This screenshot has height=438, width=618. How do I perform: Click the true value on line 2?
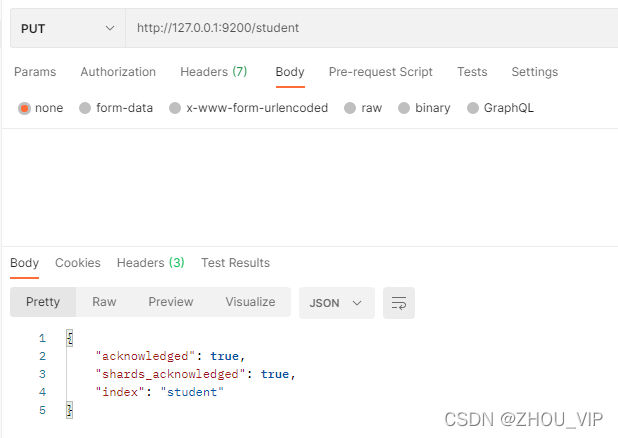click(x=224, y=356)
